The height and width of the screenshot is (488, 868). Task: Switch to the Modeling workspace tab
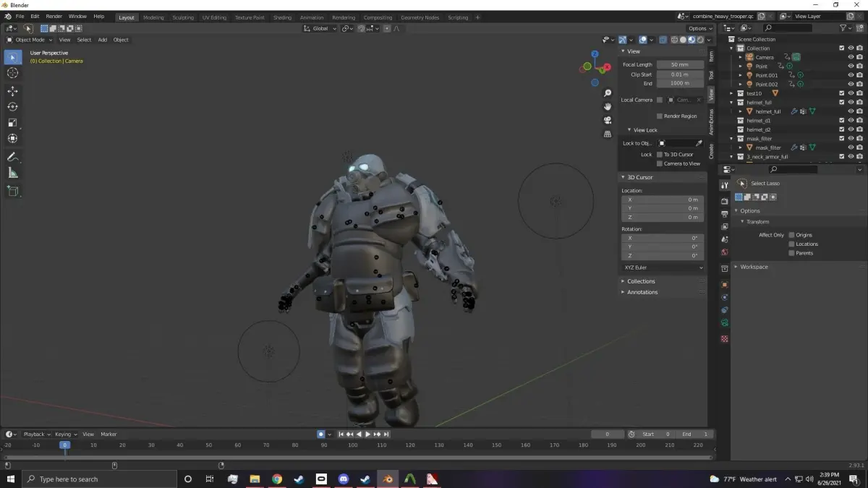[x=153, y=17]
